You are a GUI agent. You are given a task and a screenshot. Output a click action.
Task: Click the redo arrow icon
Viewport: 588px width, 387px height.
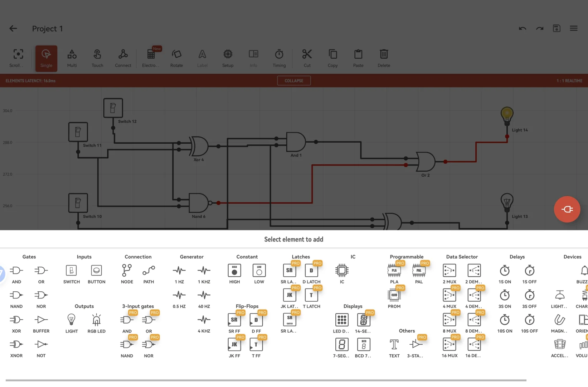(540, 28)
